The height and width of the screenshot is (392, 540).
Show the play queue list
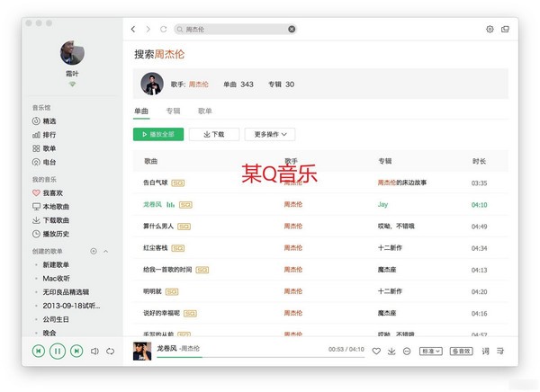pyautogui.click(x=500, y=351)
